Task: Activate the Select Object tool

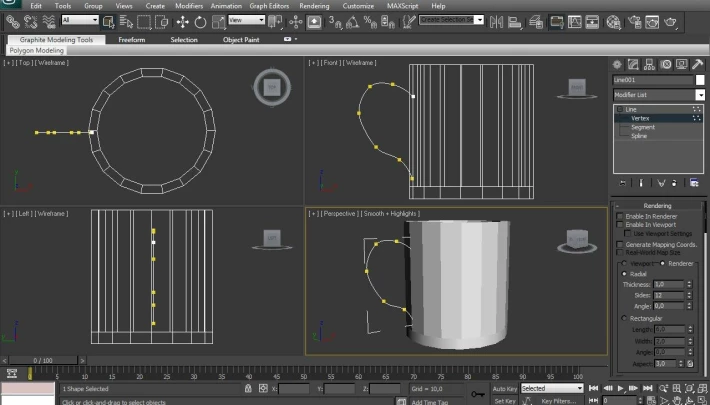Action: pyautogui.click(x=109, y=21)
